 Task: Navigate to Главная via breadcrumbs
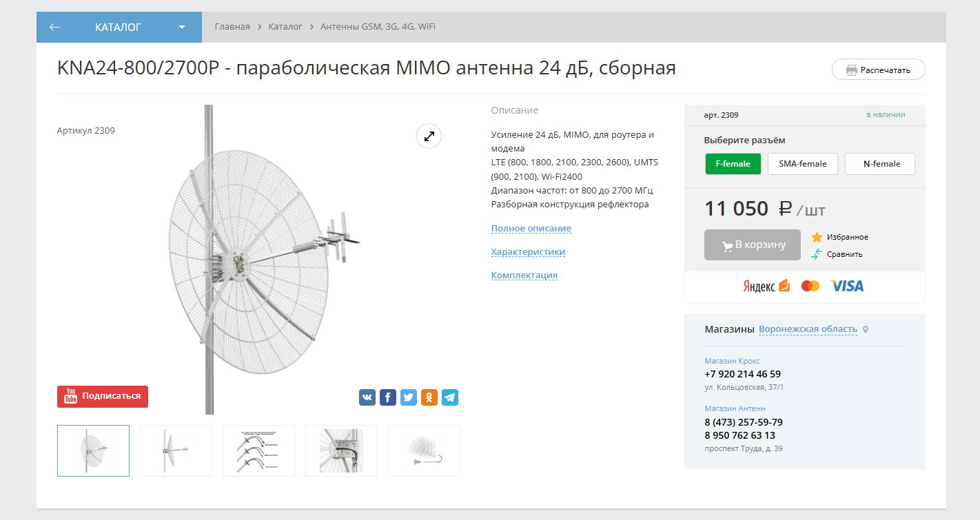232,26
